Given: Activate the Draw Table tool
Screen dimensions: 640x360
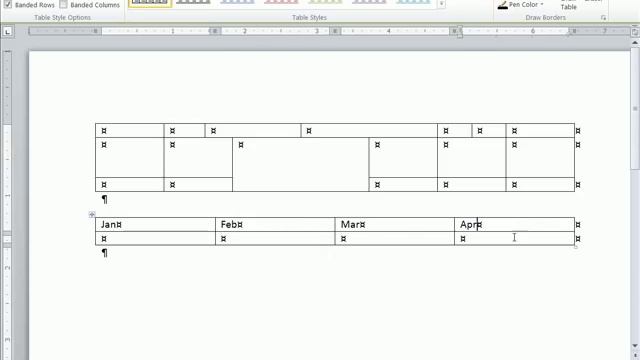Looking at the screenshot, I should pyautogui.click(x=569, y=5).
